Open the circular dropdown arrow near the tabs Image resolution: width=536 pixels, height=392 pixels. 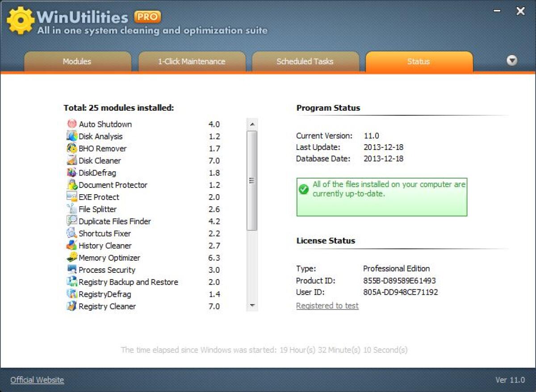(512, 60)
